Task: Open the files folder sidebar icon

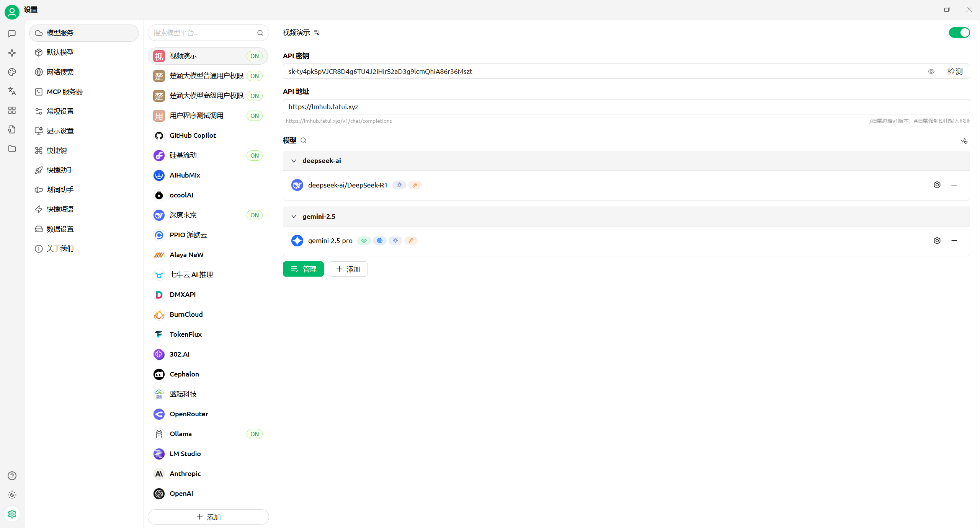Action: (x=12, y=148)
